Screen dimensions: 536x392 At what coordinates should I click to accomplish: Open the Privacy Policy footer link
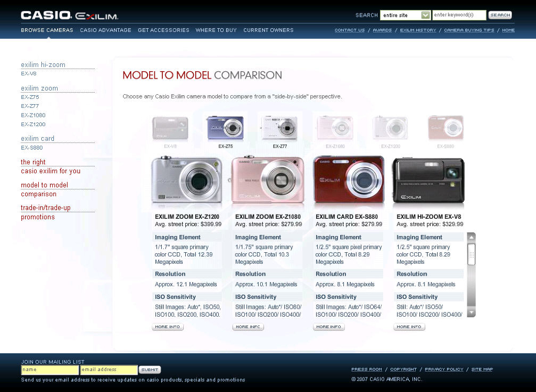[444, 369]
